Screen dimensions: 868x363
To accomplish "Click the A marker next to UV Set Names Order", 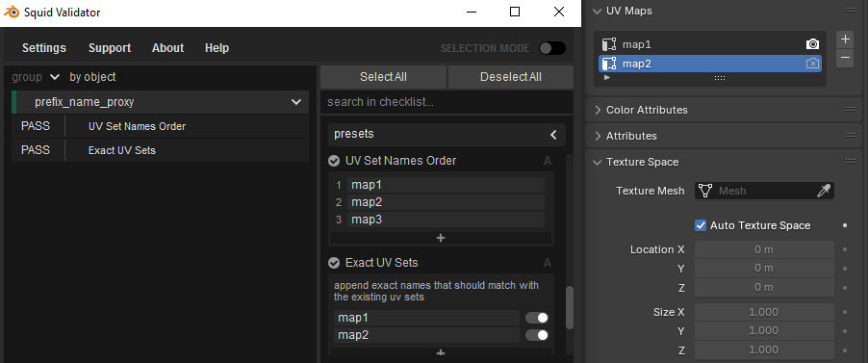I will (x=548, y=161).
